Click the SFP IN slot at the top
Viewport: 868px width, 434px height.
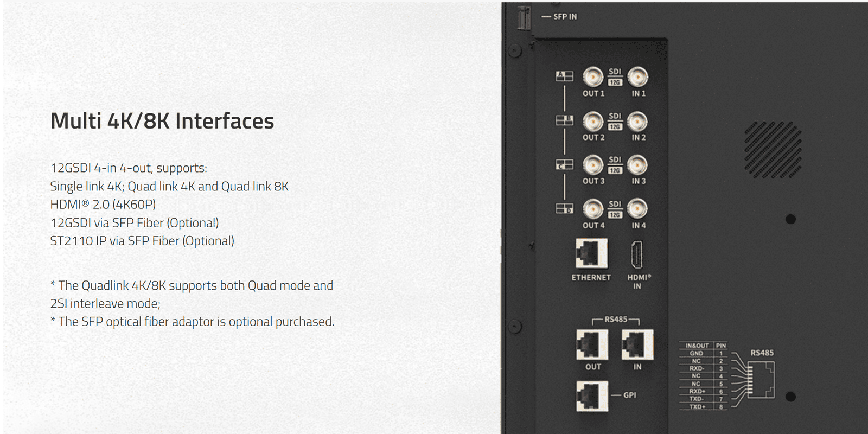coord(524,17)
